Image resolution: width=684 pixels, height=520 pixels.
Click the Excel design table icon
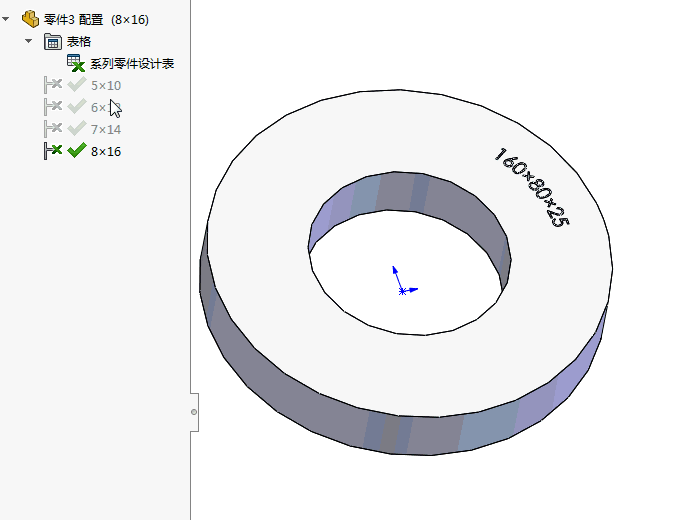76,63
